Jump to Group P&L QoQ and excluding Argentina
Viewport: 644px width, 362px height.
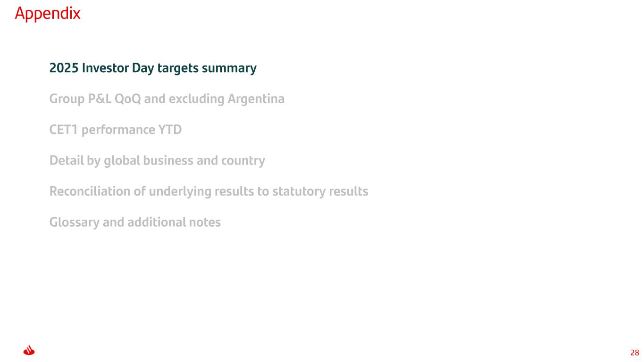[x=167, y=99]
